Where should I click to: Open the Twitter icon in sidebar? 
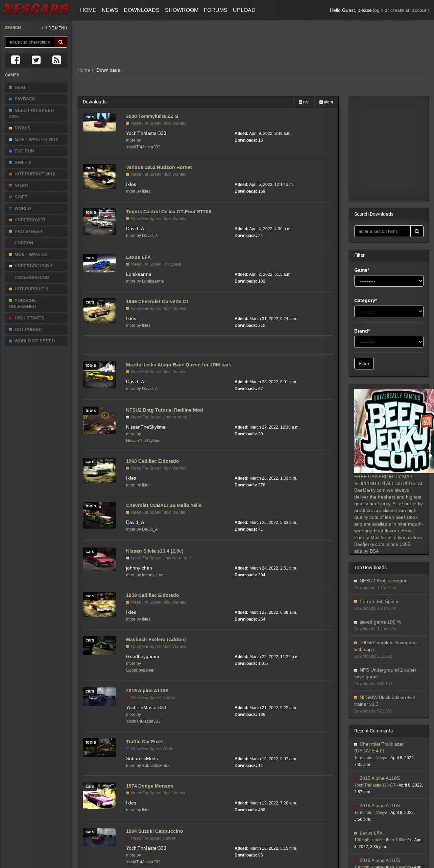(36, 60)
